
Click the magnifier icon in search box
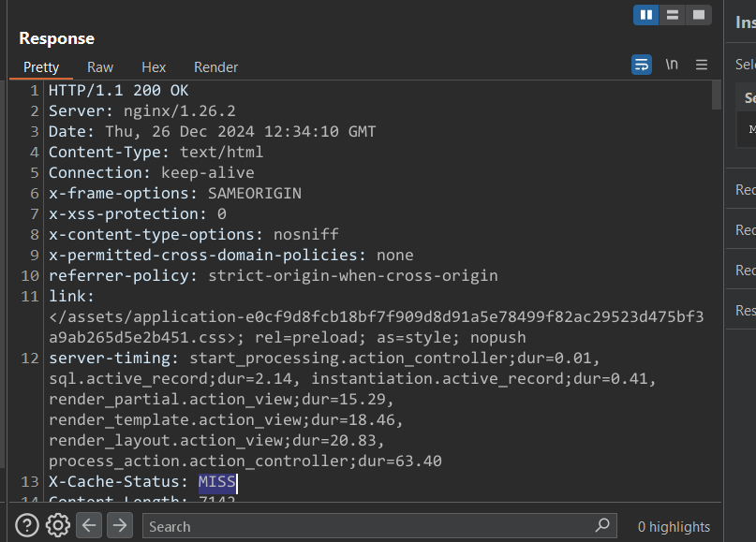point(603,525)
